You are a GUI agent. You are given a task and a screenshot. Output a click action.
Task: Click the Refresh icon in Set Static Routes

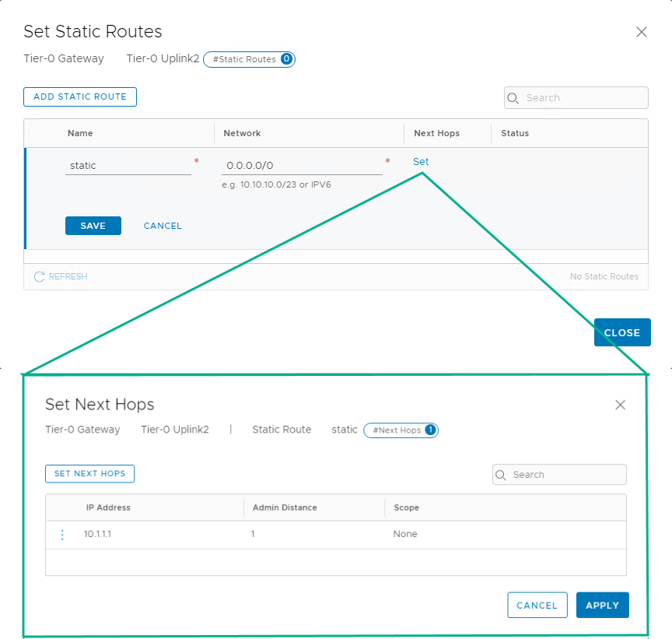(x=39, y=276)
